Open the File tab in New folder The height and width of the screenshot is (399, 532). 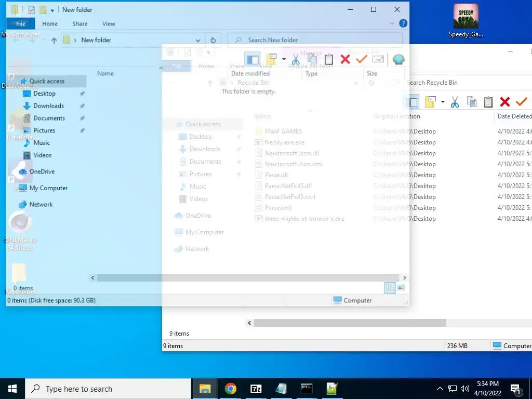click(21, 24)
